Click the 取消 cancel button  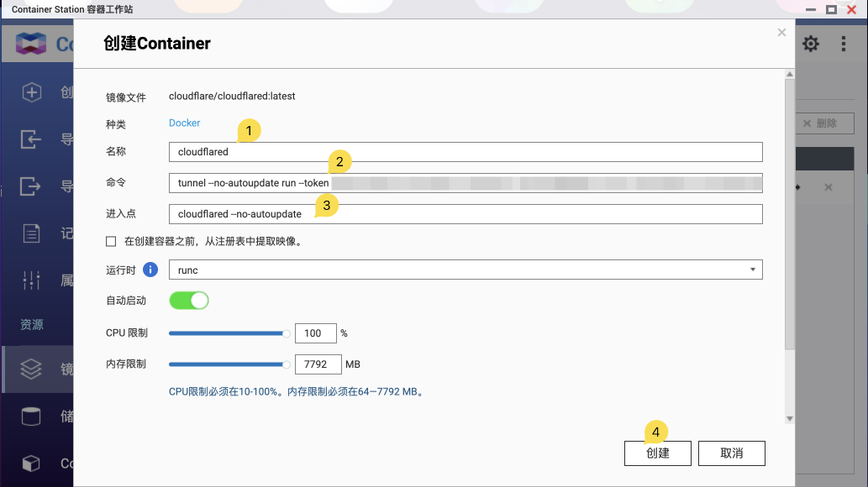(x=732, y=453)
